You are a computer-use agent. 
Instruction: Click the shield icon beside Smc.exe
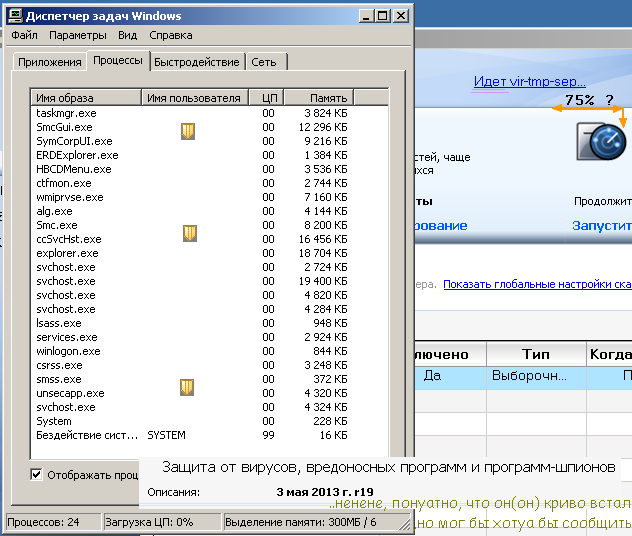pos(190,233)
